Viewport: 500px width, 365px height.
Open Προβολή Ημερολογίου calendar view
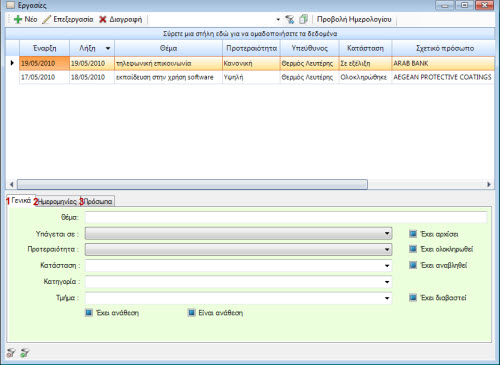point(354,19)
